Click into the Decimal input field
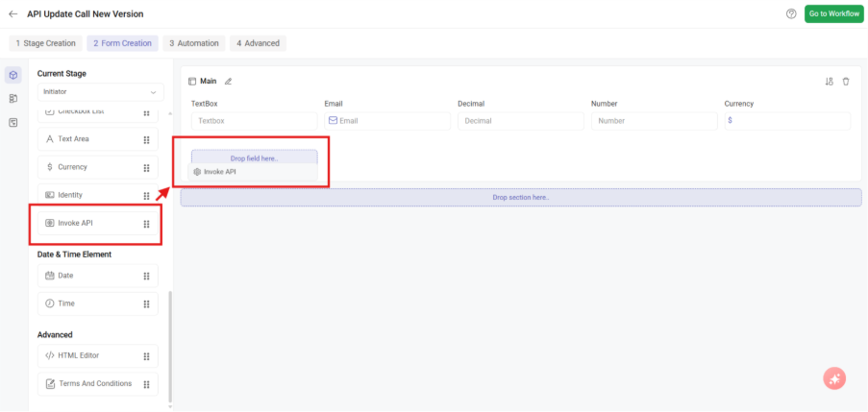 pyautogui.click(x=520, y=121)
